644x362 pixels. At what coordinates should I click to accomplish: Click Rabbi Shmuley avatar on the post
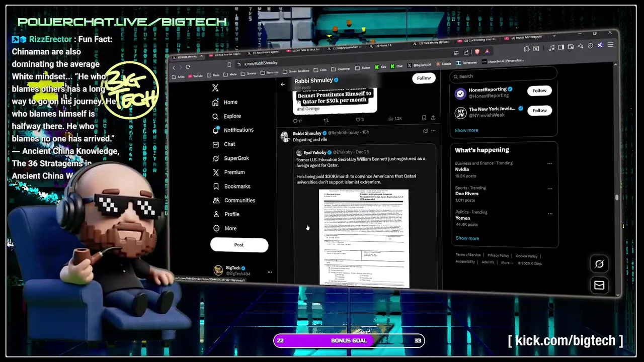pyautogui.click(x=285, y=136)
